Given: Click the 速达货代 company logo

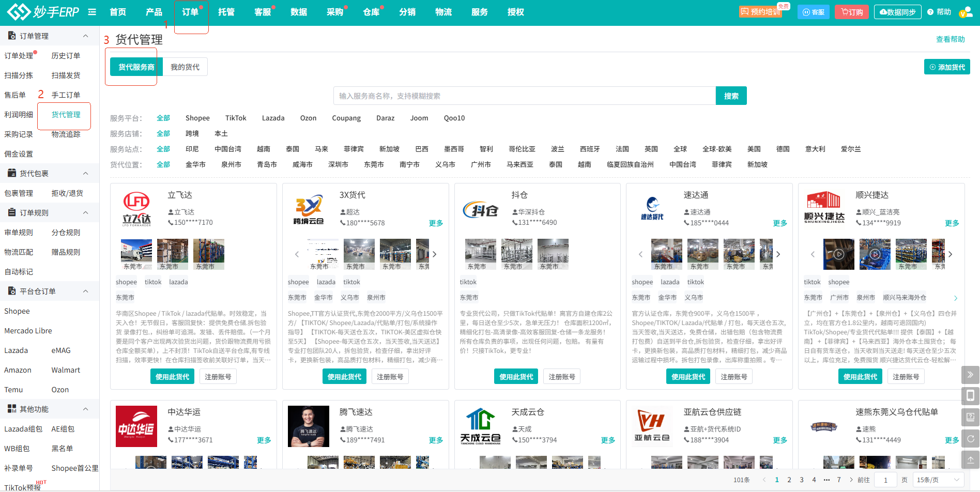Looking at the screenshot, I should (652, 209).
